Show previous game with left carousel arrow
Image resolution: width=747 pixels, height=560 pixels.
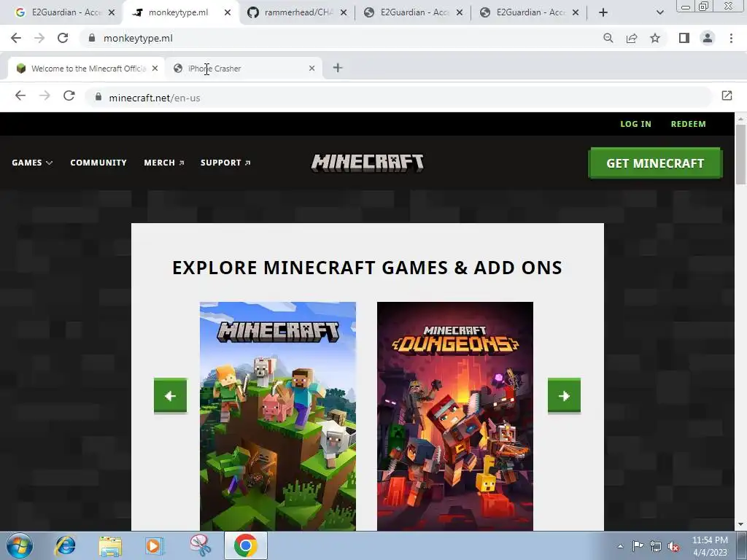[x=170, y=396]
